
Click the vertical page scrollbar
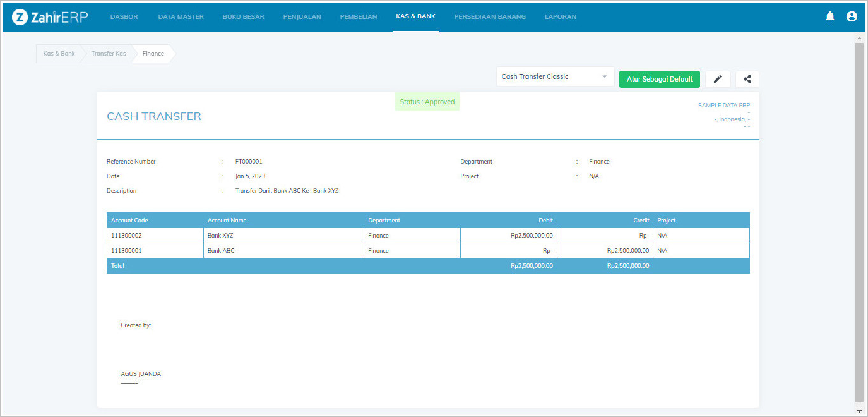coord(859,221)
